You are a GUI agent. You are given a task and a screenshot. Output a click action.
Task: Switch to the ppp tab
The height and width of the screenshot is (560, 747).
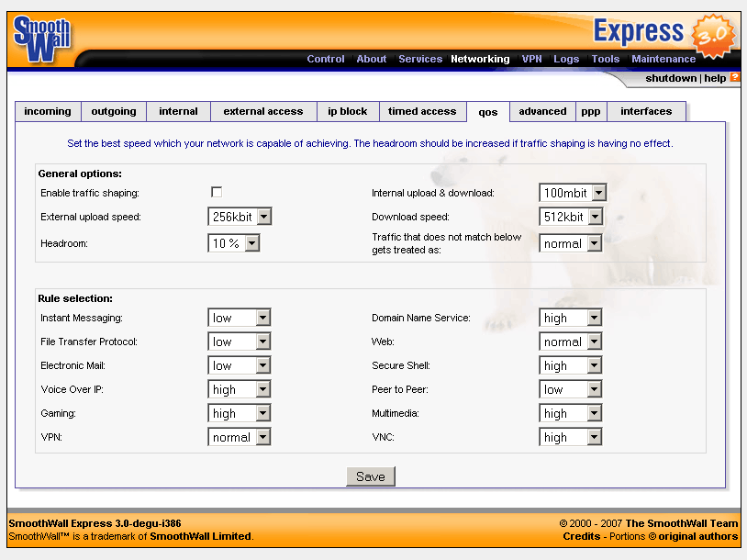[591, 111]
